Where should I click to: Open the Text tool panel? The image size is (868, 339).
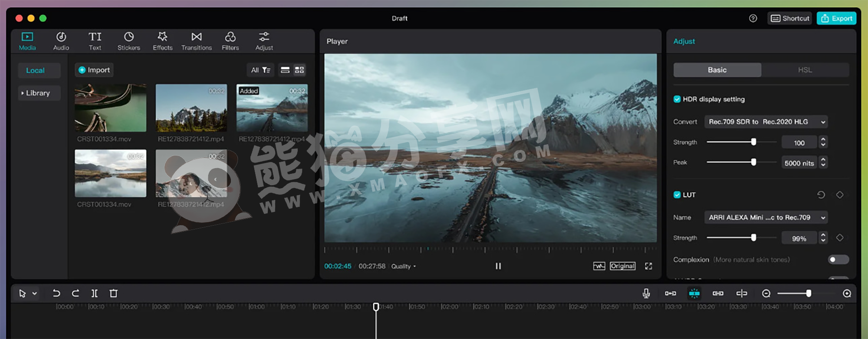click(95, 41)
